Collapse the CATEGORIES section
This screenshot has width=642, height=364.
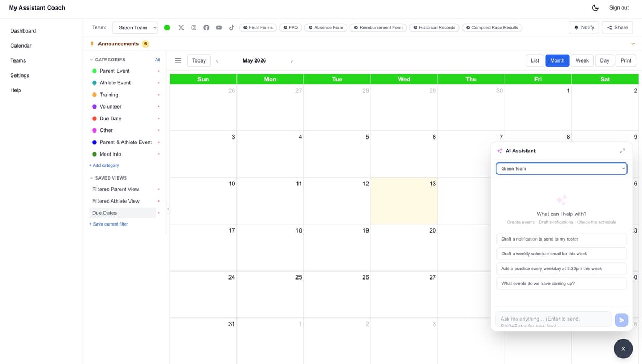[x=107, y=60]
